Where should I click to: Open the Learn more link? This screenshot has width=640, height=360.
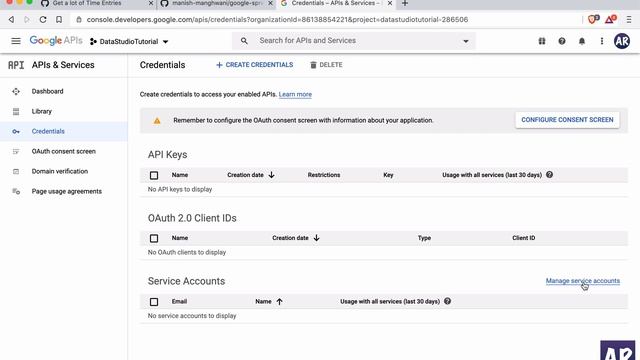click(x=295, y=94)
